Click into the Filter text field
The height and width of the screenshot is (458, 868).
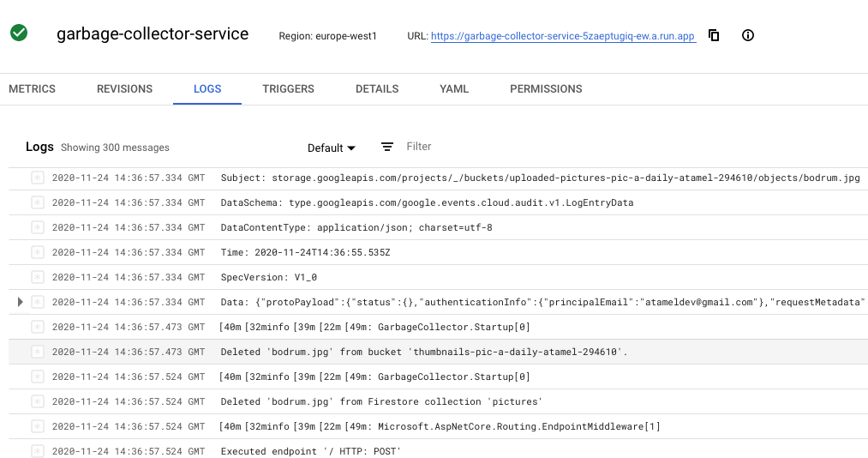click(514, 147)
